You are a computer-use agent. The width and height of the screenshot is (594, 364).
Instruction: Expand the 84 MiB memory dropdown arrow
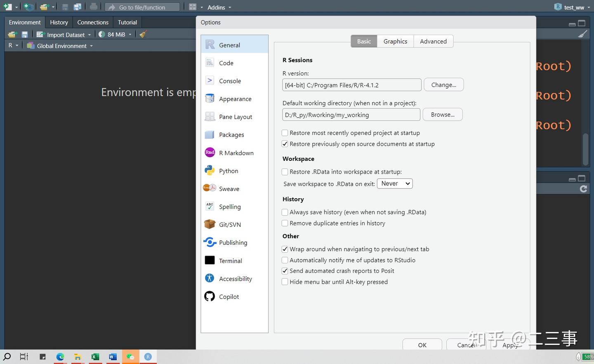tap(130, 35)
